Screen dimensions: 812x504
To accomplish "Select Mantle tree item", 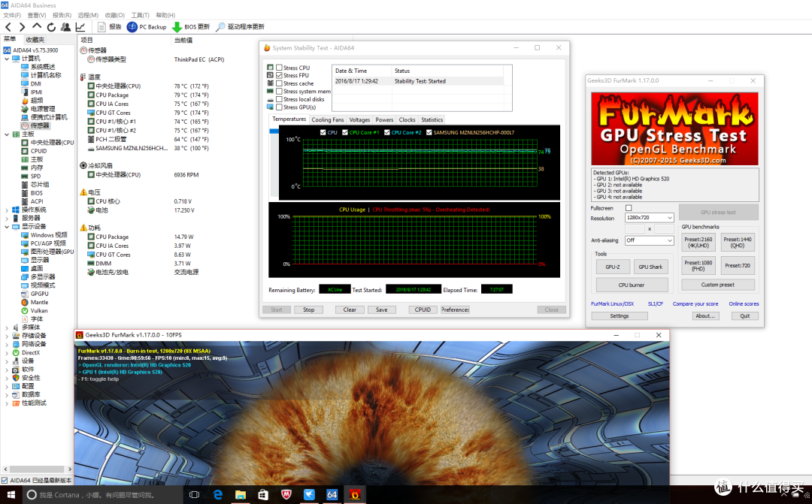I will (x=39, y=302).
